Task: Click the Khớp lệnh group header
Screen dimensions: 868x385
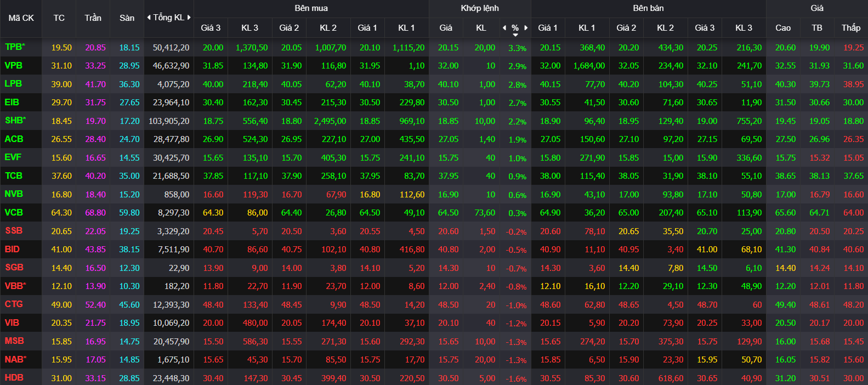Action: [x=480, y=8]
